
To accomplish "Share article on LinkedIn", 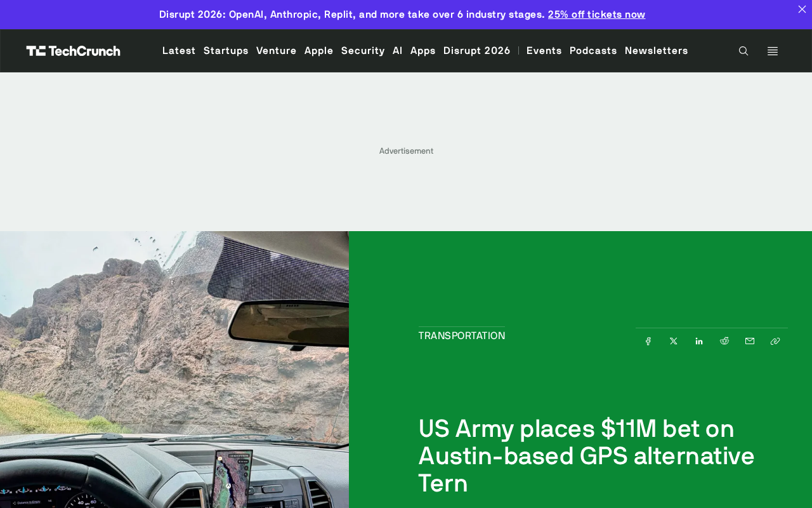I will tap(699, 341).
